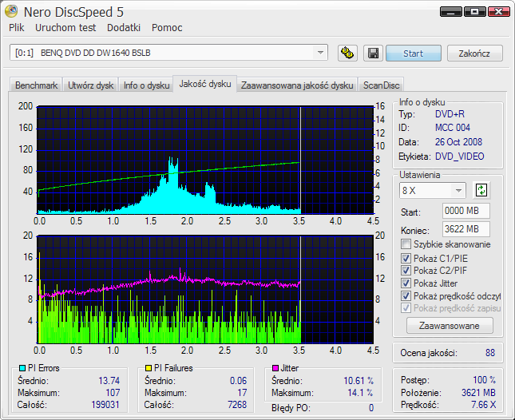
Task: Click the DVD_VIDEO label value
Action: 459,157
